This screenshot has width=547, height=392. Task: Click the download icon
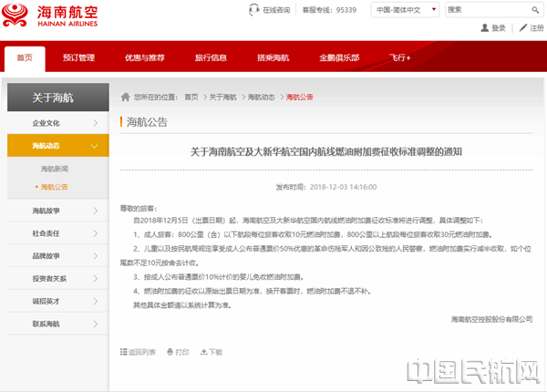(x=203, y=352)
